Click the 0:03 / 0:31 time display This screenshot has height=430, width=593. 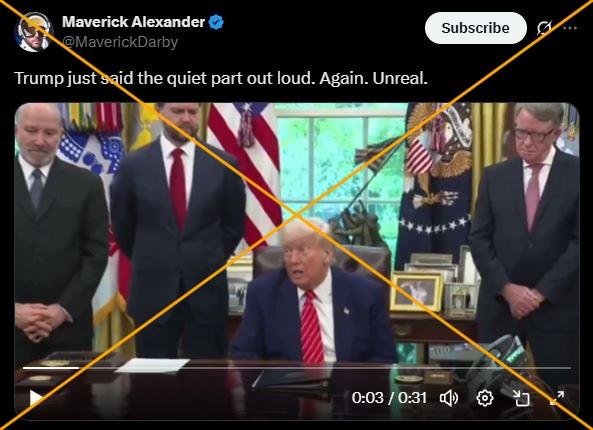389,398
